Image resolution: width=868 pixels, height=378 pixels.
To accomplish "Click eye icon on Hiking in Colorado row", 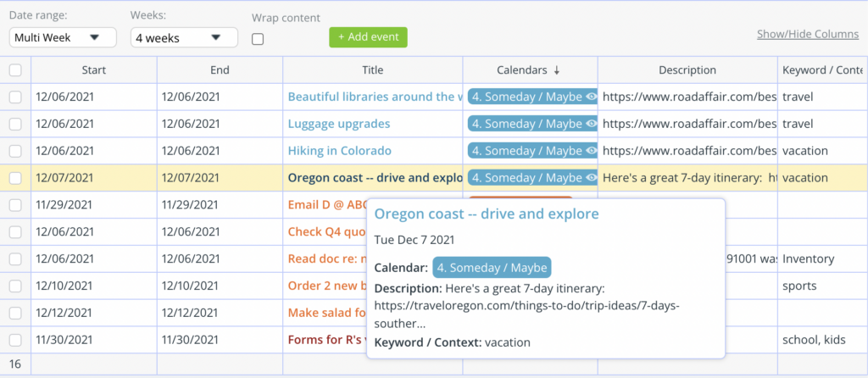I will pos(591,151).
